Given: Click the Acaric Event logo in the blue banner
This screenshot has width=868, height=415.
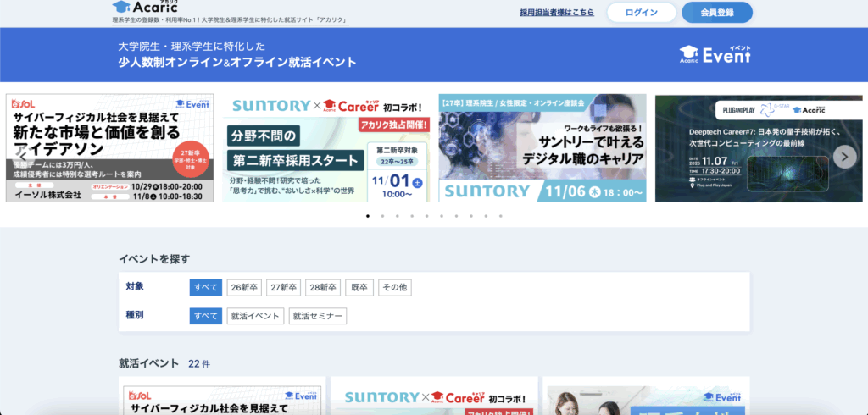Looking at the screenshot, I should pos(715,55).
